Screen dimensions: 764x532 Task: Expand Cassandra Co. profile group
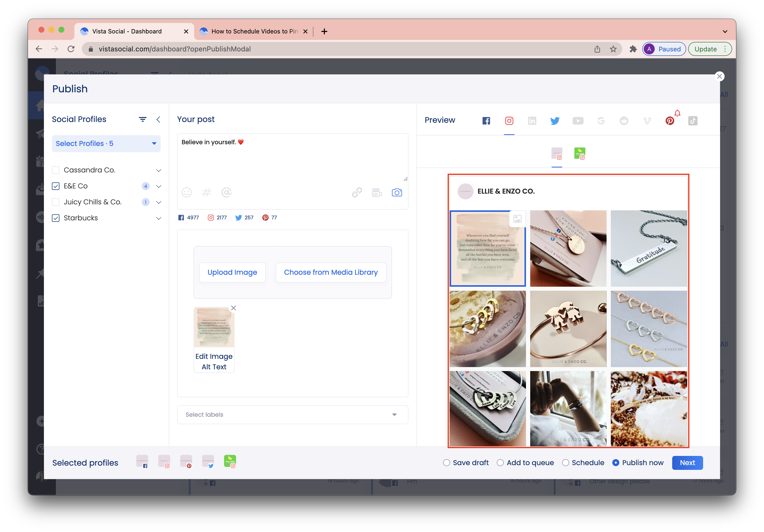(159, 170)
